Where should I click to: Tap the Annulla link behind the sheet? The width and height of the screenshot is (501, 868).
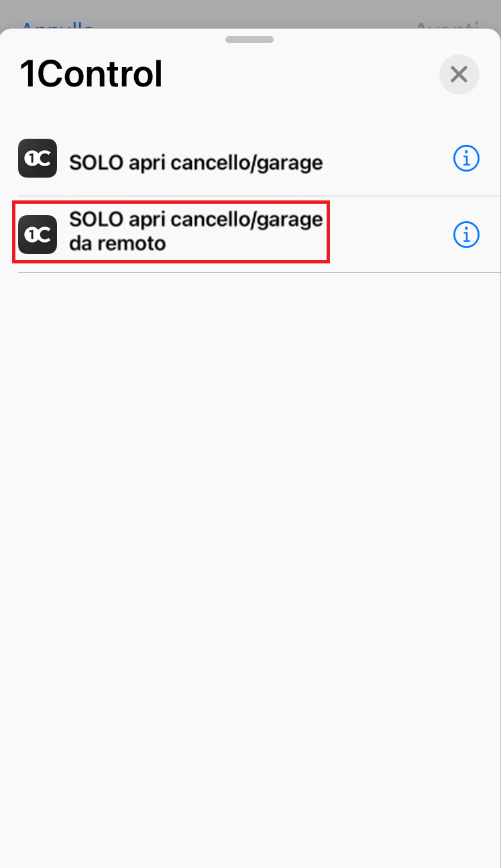[58, 25]
